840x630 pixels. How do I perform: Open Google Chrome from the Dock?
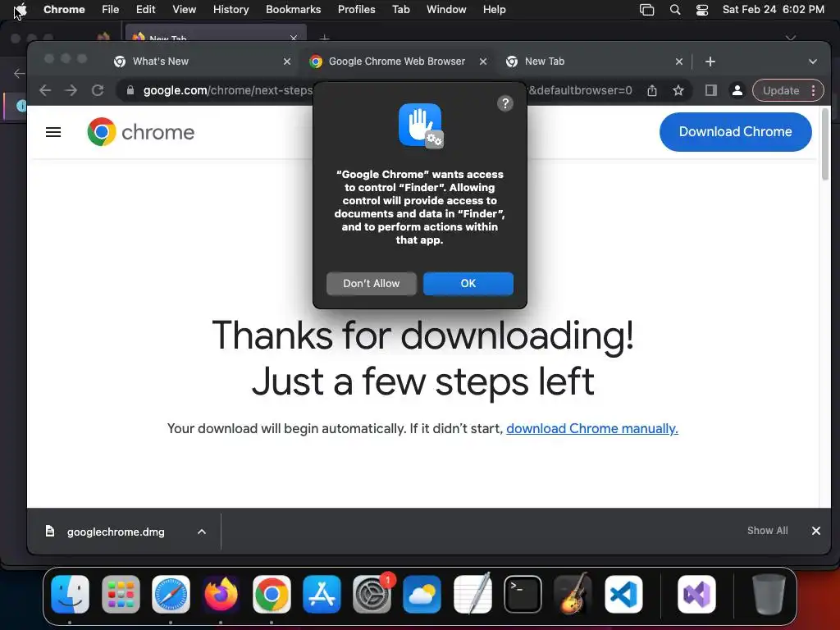point(272,594)
